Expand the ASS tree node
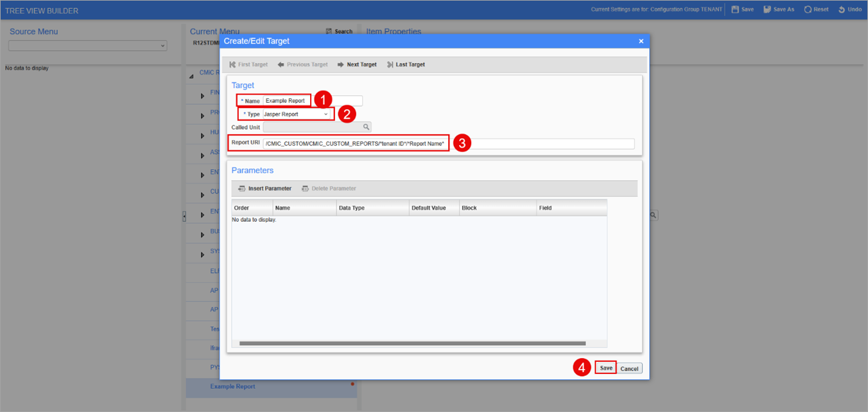 (x=202, y=156)
